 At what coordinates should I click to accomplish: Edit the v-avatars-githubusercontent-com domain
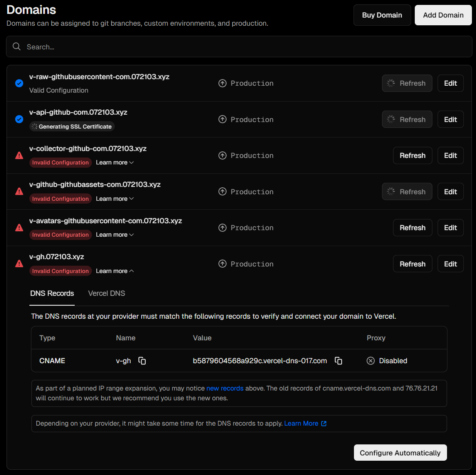[450, 228]
